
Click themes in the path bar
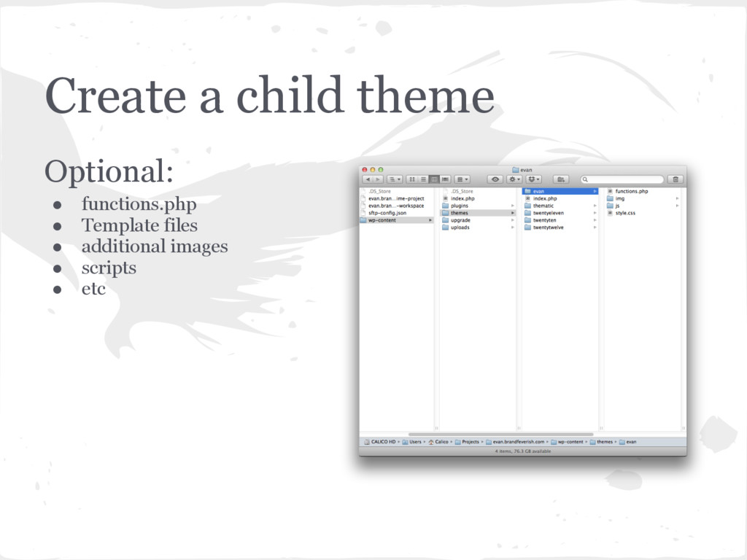point(601,442)
